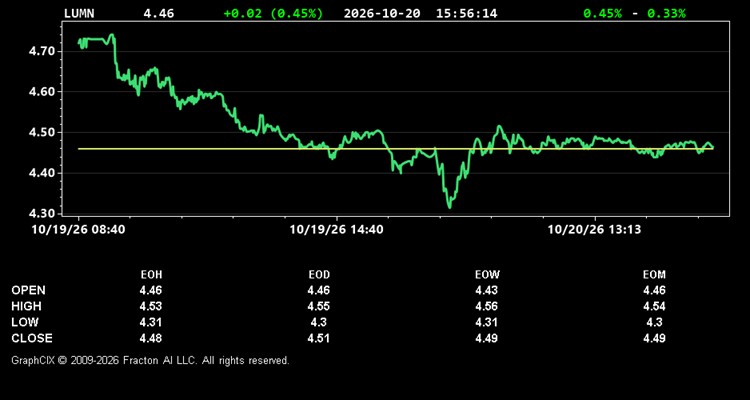
Task: Click the EOM column header
Action: (654, 275)
